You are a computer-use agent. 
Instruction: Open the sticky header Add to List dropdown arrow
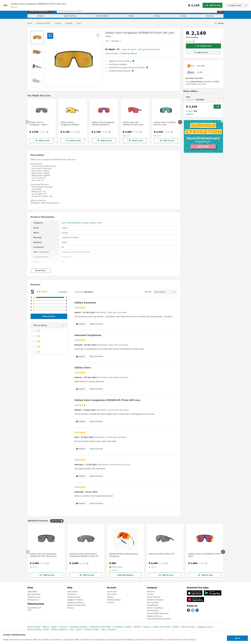(247, 5)
